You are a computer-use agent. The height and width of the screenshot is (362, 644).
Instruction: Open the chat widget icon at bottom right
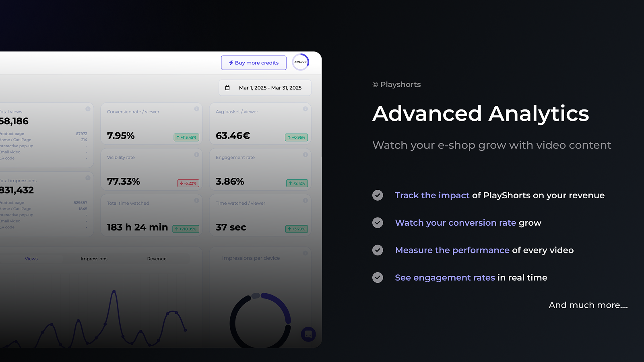coord(309,334)
